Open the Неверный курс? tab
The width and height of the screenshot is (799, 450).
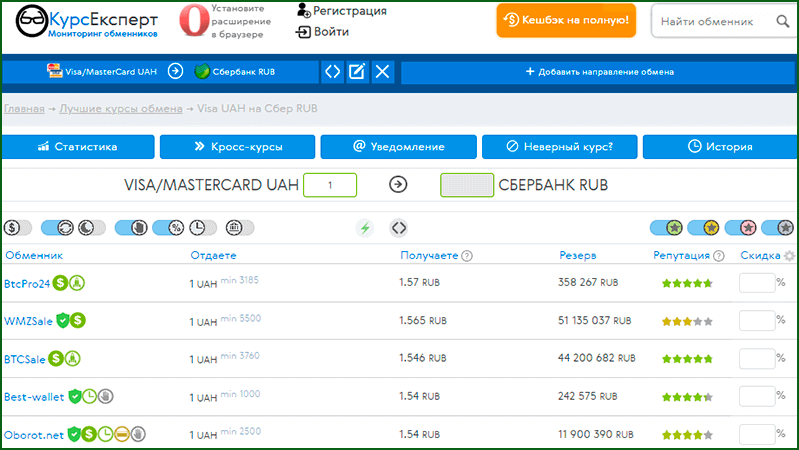[x=560, y=147]
